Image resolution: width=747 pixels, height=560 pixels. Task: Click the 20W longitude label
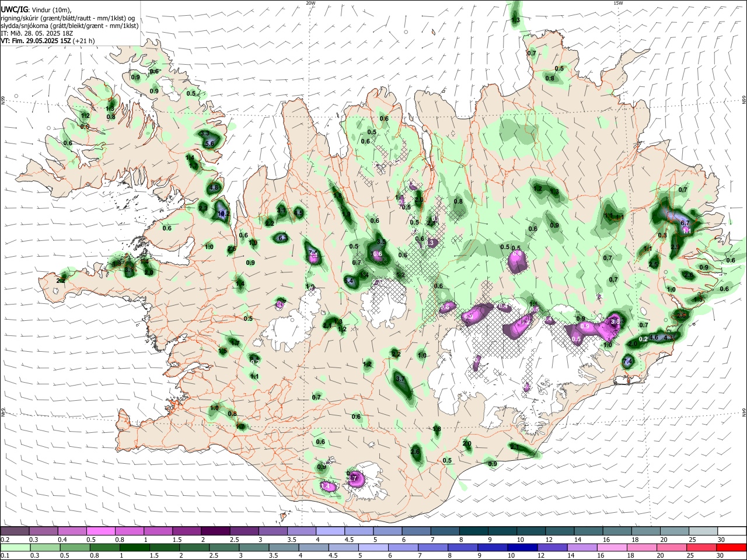(310, 3)
